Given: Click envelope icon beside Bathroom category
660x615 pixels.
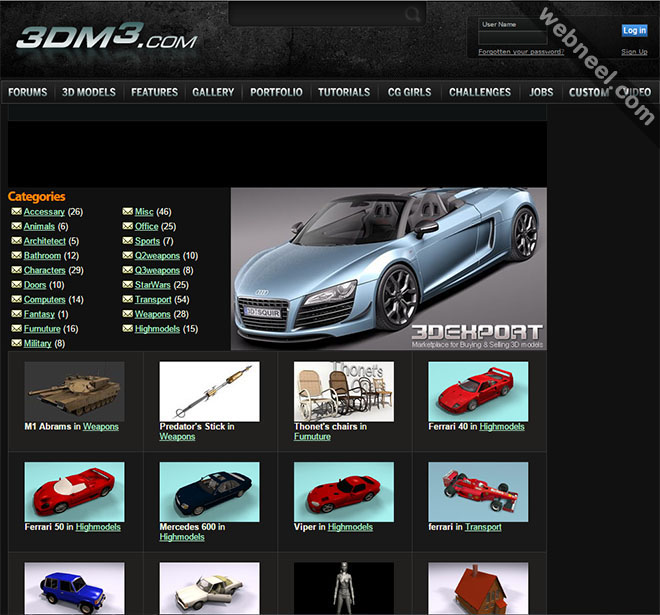Looking at the screenshot, I should (x=16, y=255).
